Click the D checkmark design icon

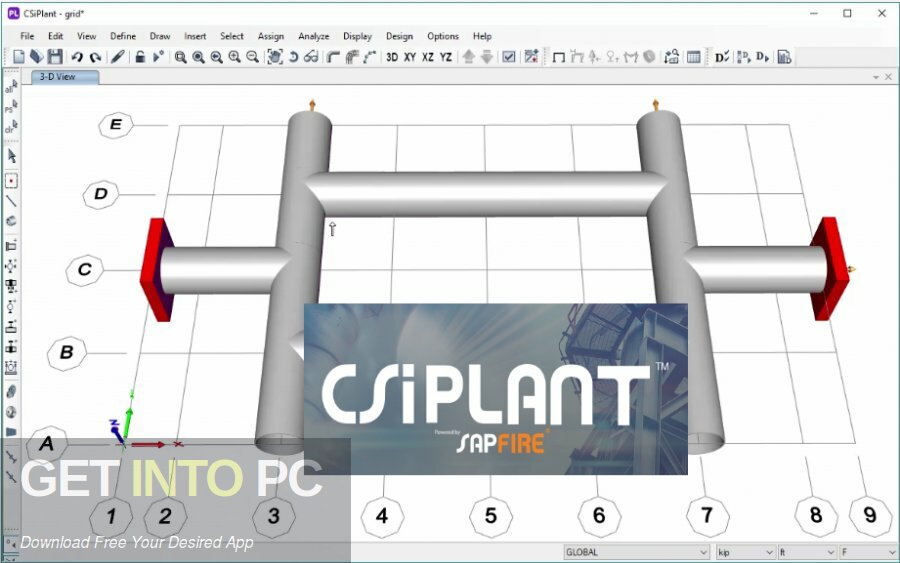pyautogui.click(x=721, y=57)
